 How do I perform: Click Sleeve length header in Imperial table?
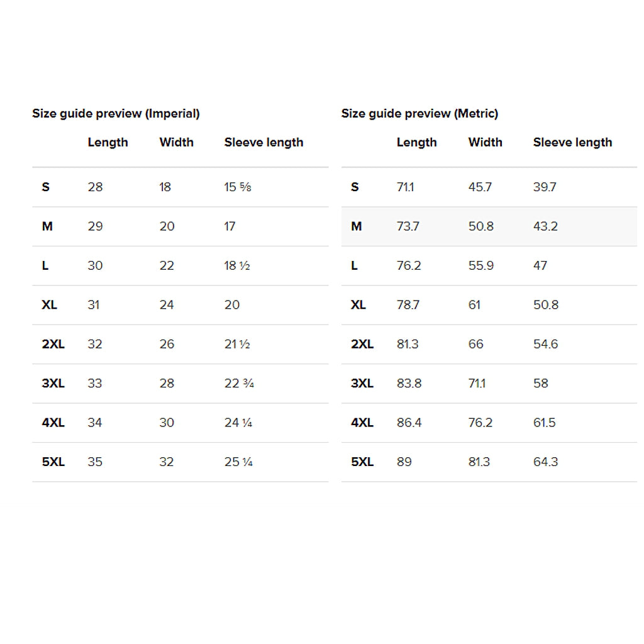[x=264, y=143]
